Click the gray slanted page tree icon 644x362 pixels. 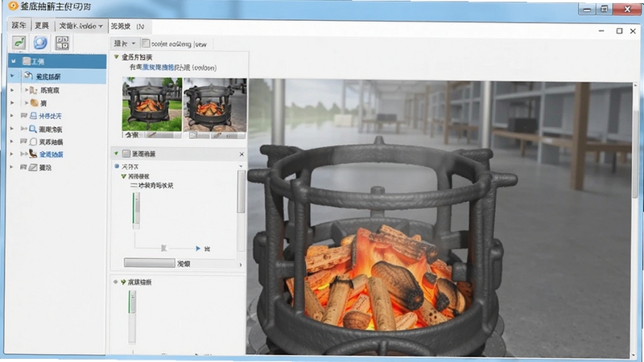pyautogui.click(x=33, y=167)
